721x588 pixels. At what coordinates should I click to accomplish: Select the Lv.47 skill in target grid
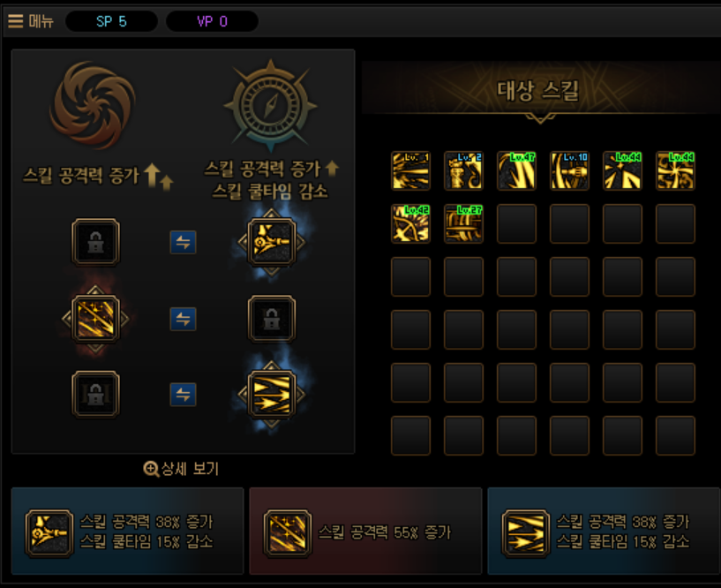(516, 170)
